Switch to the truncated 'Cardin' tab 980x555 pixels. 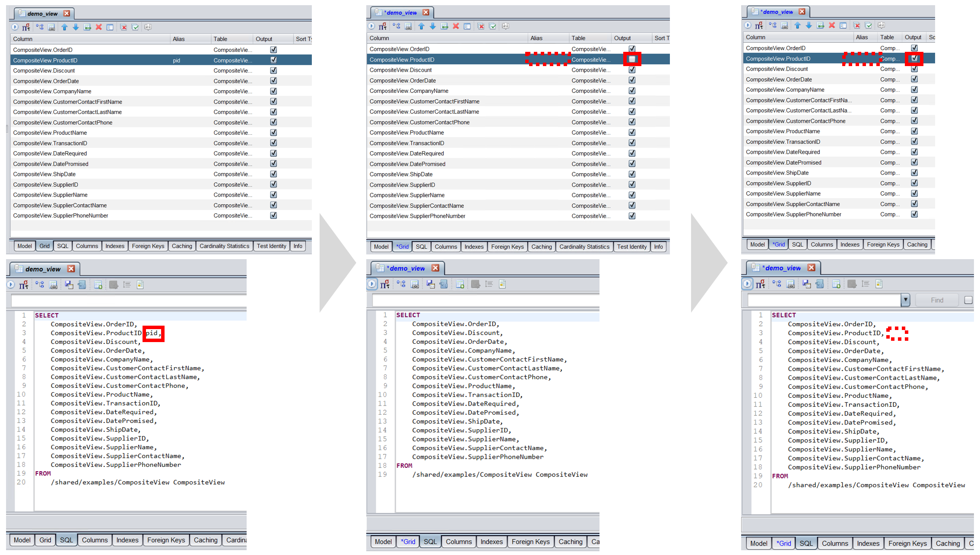236,540
